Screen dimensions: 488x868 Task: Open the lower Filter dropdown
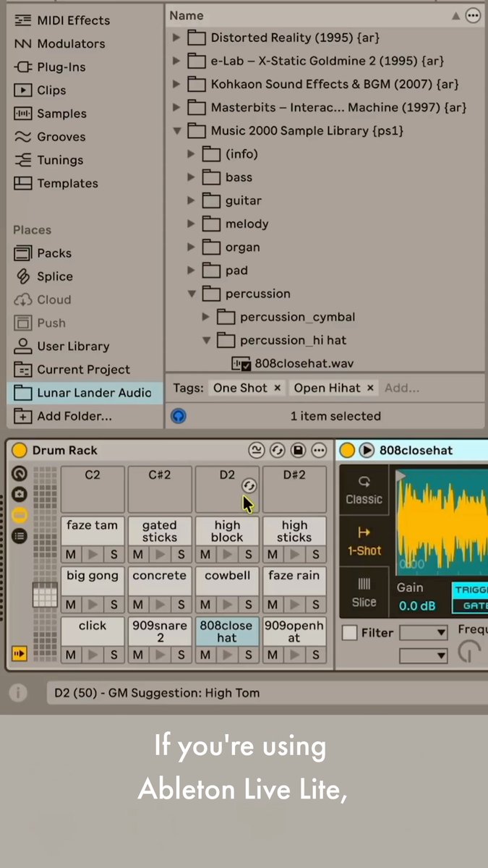(424, 655)
